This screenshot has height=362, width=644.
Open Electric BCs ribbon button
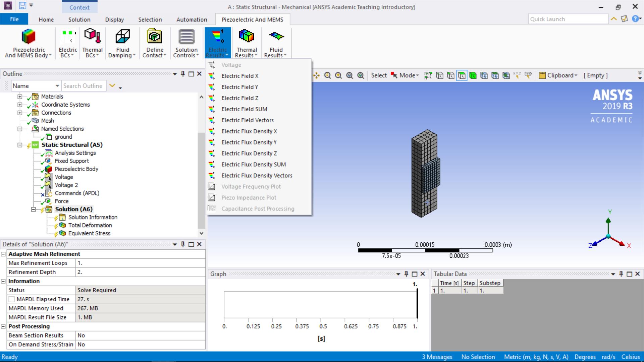tap(68, 44)
